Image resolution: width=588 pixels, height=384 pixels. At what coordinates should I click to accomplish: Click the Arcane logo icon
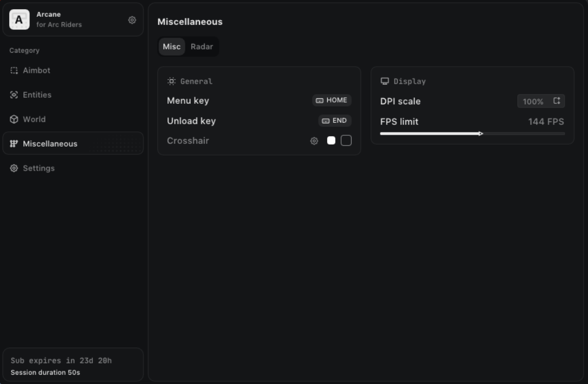pyautogui.click(x=20, y=20)
